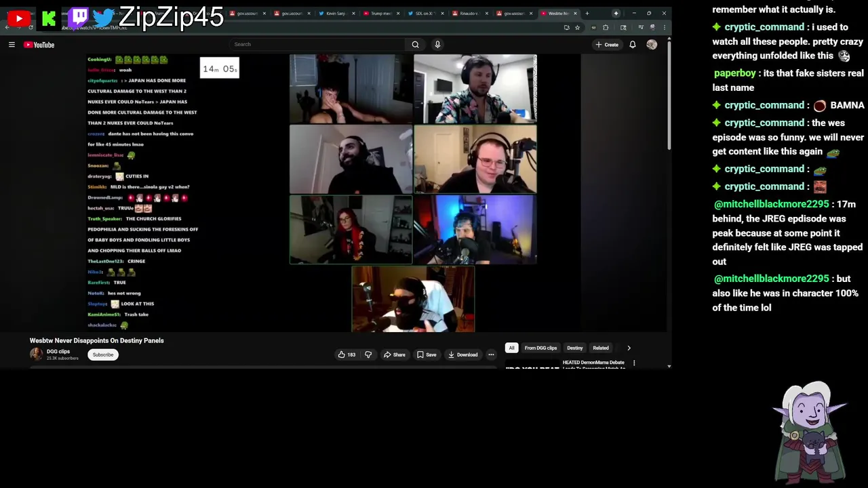Click video title 'Wesbtw Never Disappoints On Destiny Panels'
The width and height of the screenshot is (868, 488).
pos(97,340)
